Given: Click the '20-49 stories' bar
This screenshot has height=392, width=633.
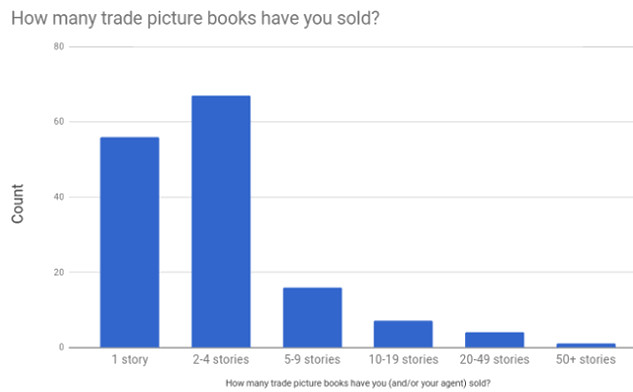Looking at the screenshot, I should click(x=495, y=340).
